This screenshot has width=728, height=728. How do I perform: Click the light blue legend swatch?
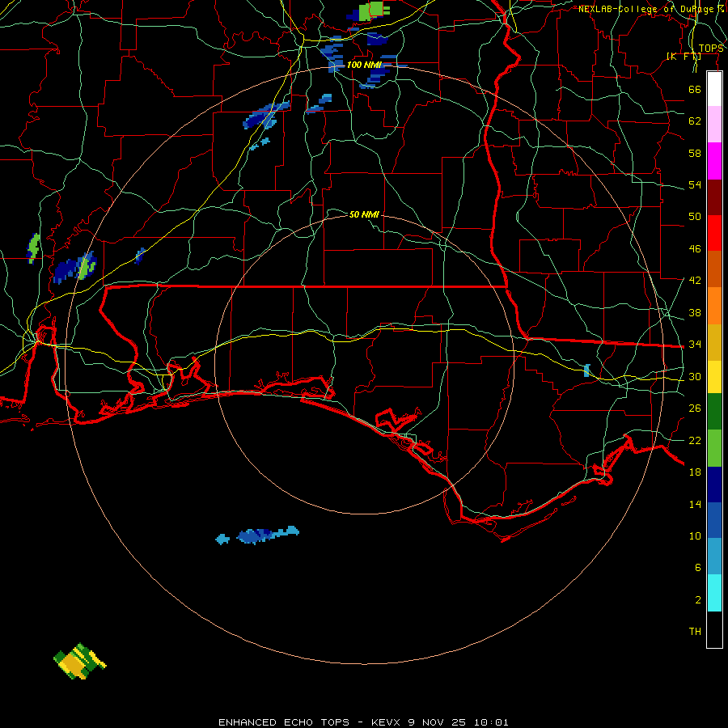(x=714, y=557)
